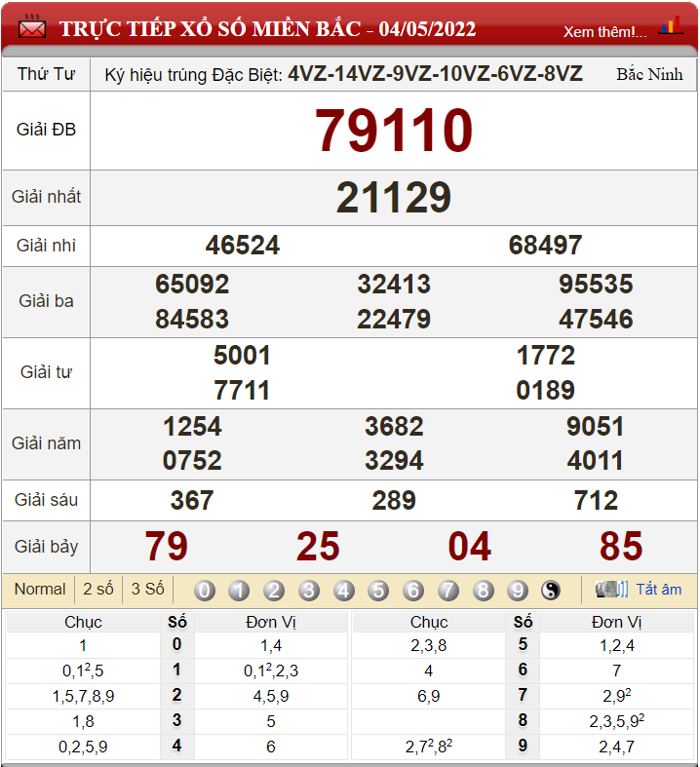Click the Chục cell 1,5,7,8,9

click(x=83, y=696)
